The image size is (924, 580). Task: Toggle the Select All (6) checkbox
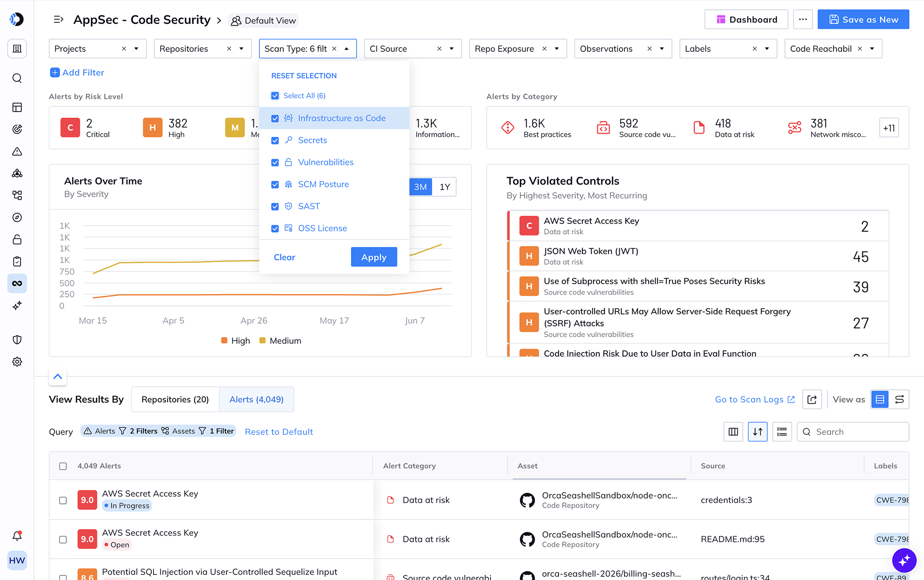[275, 96]
